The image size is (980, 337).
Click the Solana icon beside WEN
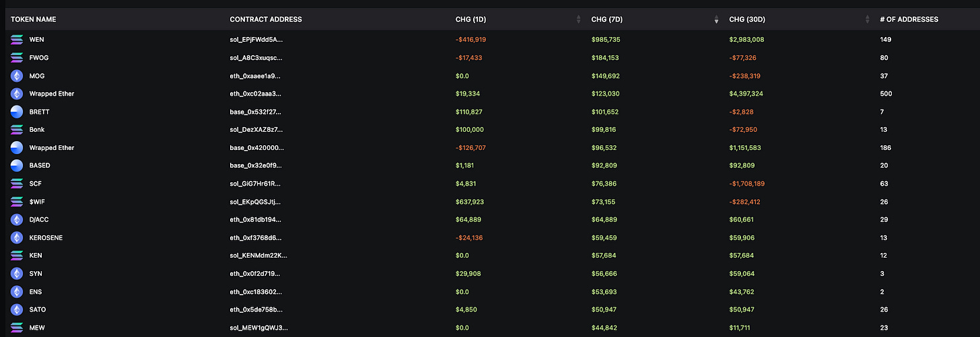[17, 40]
